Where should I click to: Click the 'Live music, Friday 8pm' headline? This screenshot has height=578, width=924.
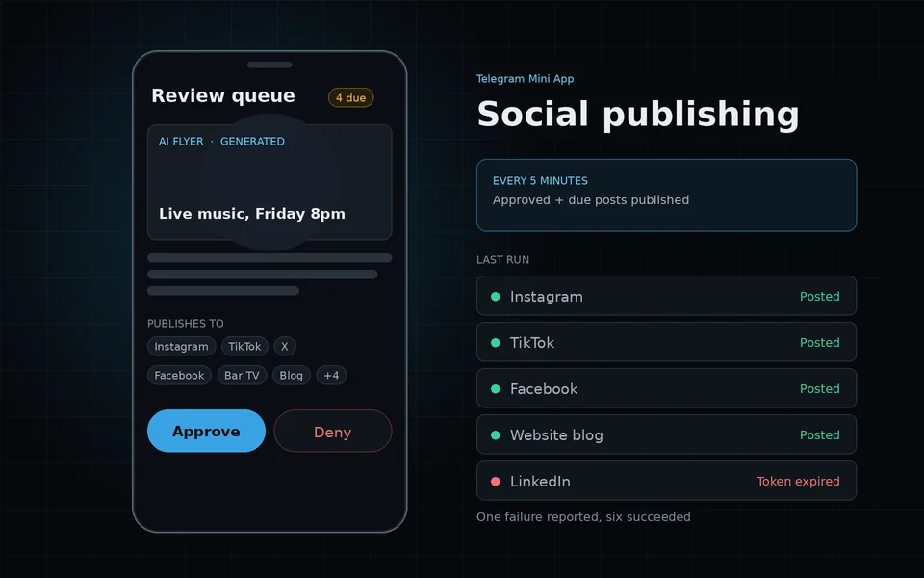[x=251, y=214]
